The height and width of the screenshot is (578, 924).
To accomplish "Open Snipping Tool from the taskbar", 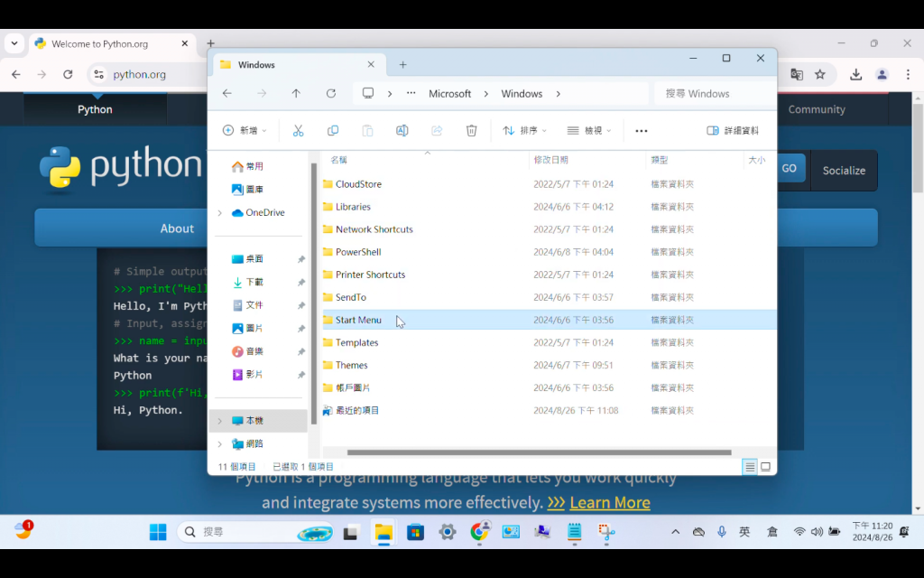I will click(606, 532).
